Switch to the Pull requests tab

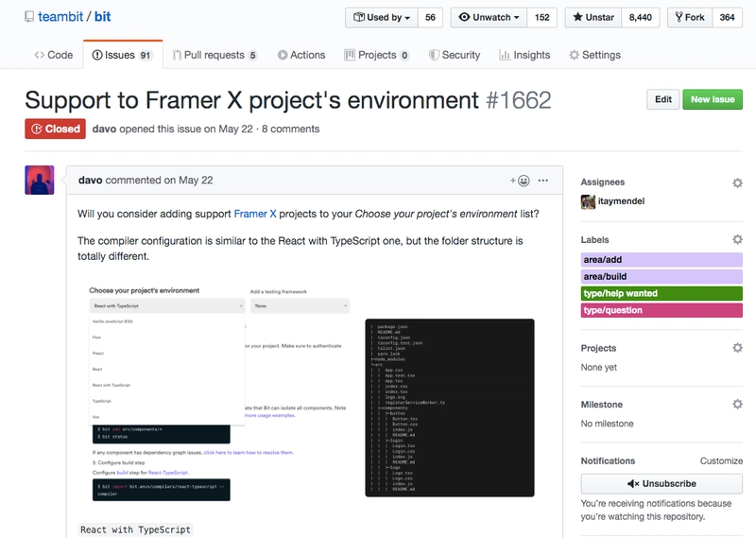[x=214, y=55]
